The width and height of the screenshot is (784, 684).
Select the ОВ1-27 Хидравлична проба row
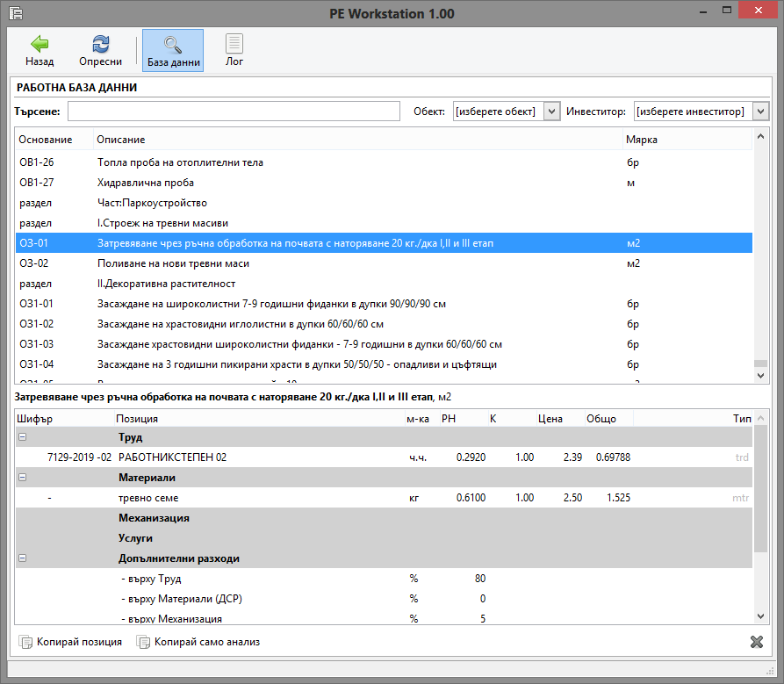(145, 183)
